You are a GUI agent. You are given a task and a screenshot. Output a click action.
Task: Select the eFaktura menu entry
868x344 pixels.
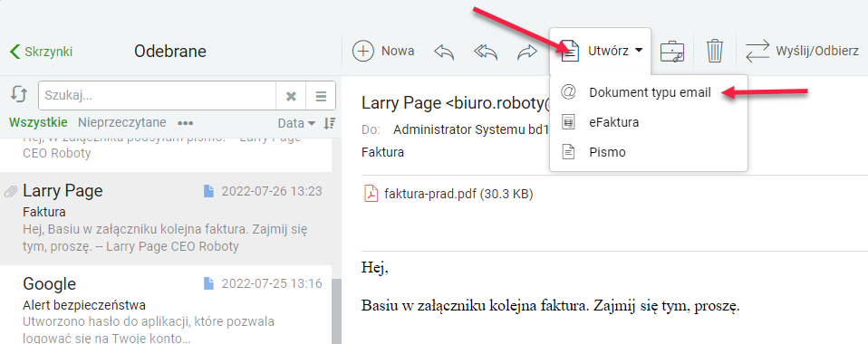(649, 122)
